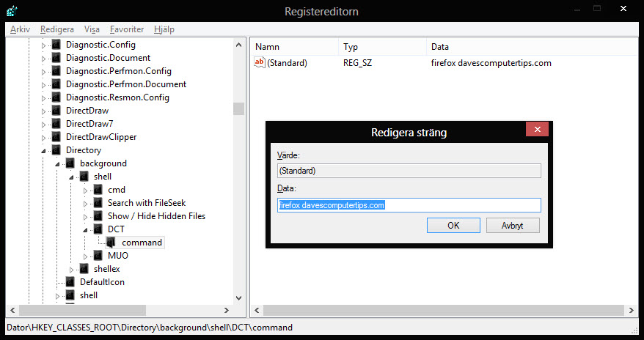
Task: Expand the MUO key
Action: (85, 256)
